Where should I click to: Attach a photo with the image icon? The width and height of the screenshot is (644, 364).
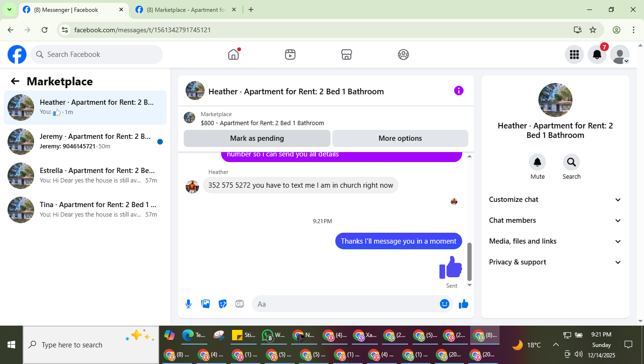point(206,304)
